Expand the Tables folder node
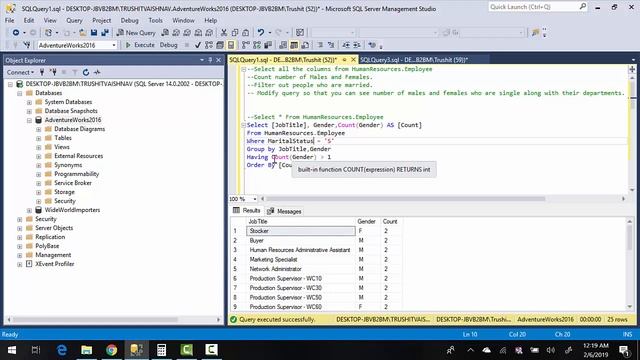The width and height of the screenshot is (640, 360). tap(38, 138)
